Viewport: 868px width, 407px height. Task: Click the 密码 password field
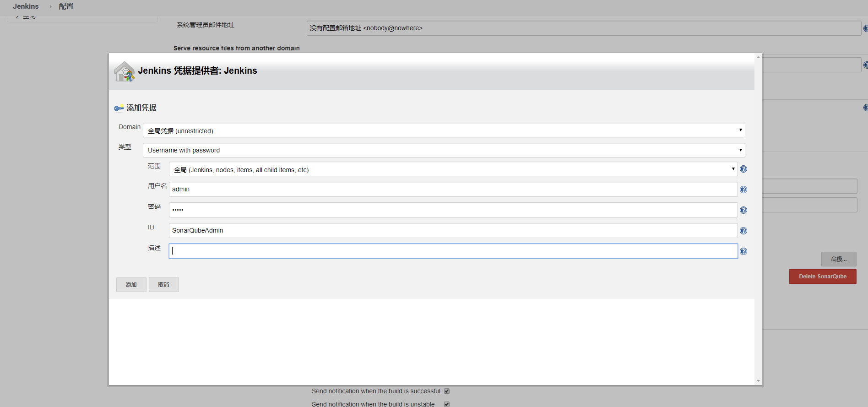(453, 210)
